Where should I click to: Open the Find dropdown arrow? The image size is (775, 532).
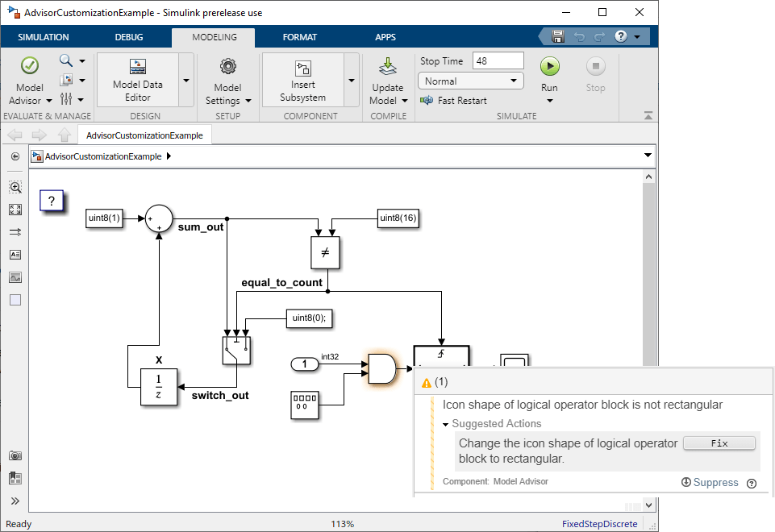pyautogui.click(x=82, y=60)
